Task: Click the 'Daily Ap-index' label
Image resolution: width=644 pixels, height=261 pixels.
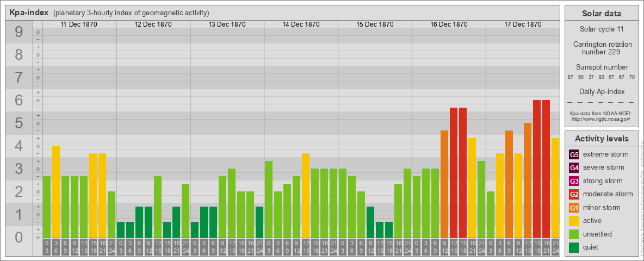Action: click(x=601, y=91)
